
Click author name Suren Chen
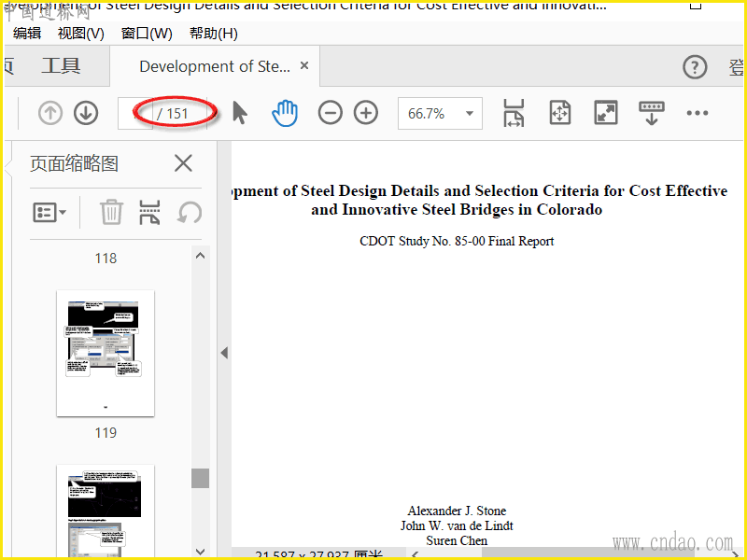[x=457, y=541]
